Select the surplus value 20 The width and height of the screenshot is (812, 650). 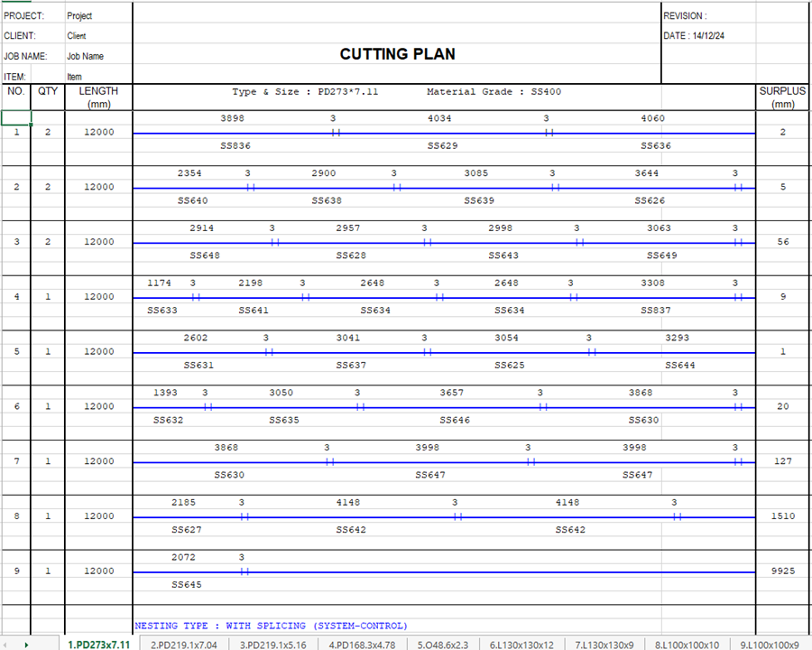point(783,406)
